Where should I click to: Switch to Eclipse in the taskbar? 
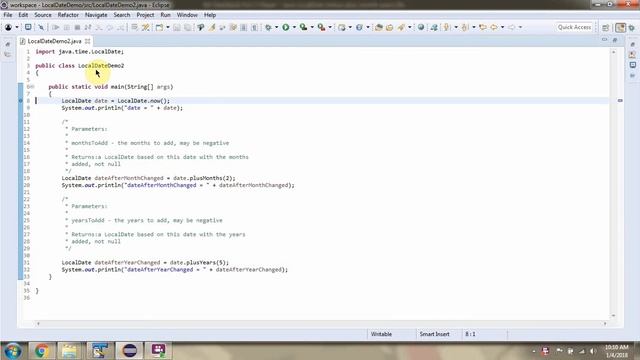point(130,351)
